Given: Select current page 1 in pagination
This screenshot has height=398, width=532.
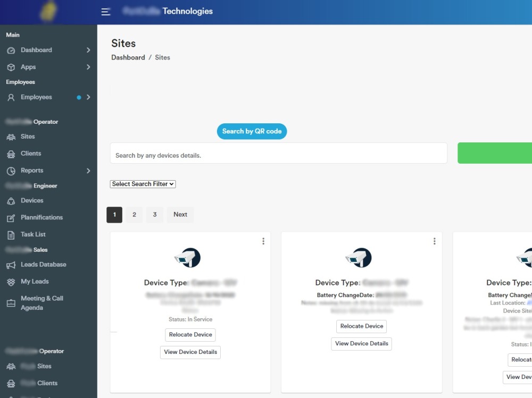Looking at the screenshot, I should pos(114,215).
